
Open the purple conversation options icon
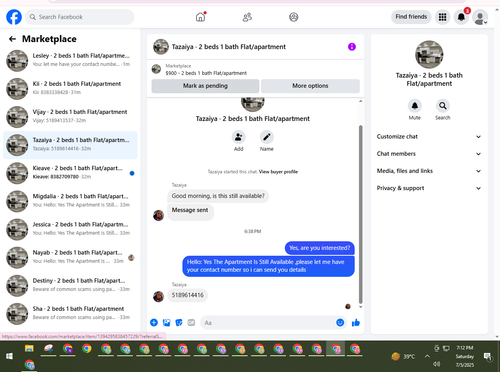(x=352, y=47)
